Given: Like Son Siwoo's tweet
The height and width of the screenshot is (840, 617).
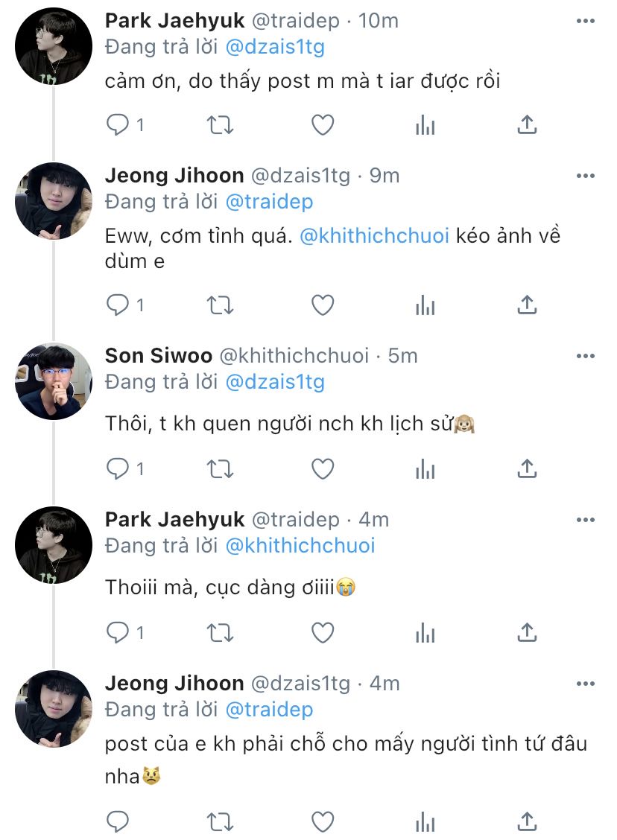Looking at the screenshot, I should [322, 468].
